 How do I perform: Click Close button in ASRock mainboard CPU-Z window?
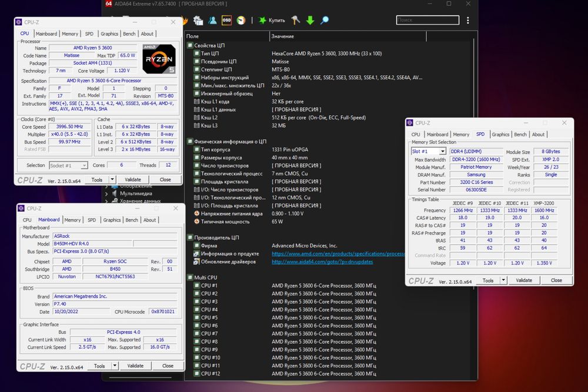[x=168, y=366]
